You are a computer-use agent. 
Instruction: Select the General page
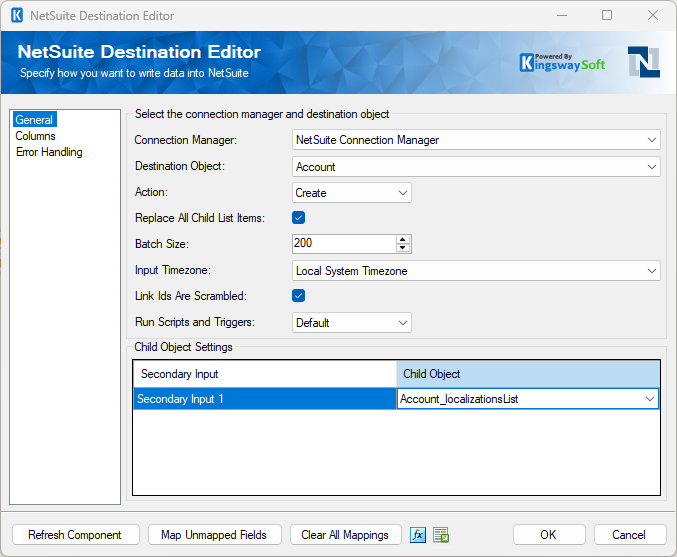pyautogui.click(x=34, y=120)
